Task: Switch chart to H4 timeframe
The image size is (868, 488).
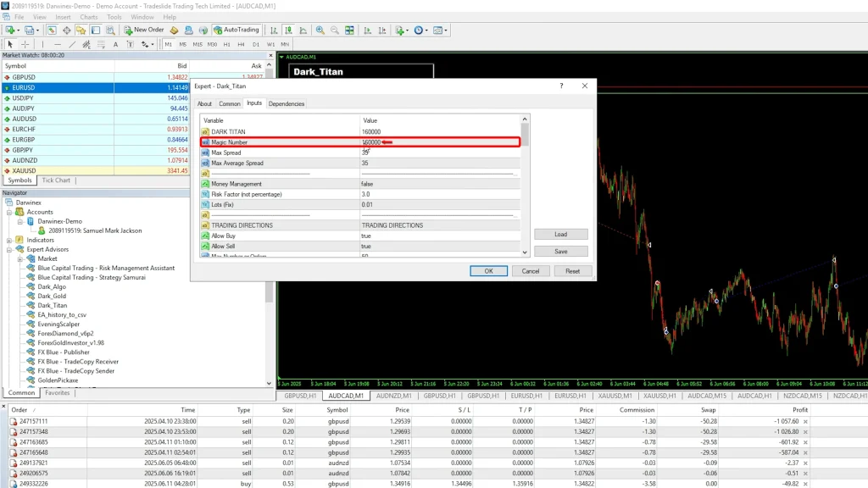Action: point(241,44)
